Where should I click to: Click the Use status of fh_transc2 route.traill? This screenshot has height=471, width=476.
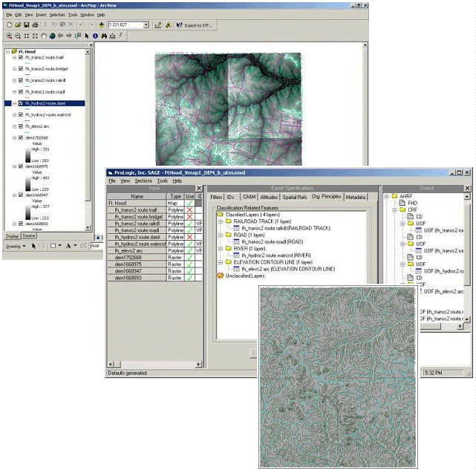pos(189,210)
